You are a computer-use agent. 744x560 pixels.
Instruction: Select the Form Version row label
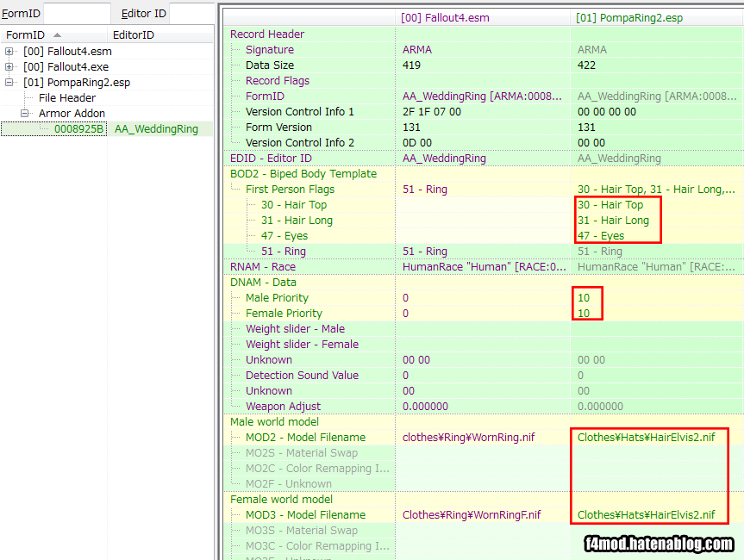[x=278, y=128]
